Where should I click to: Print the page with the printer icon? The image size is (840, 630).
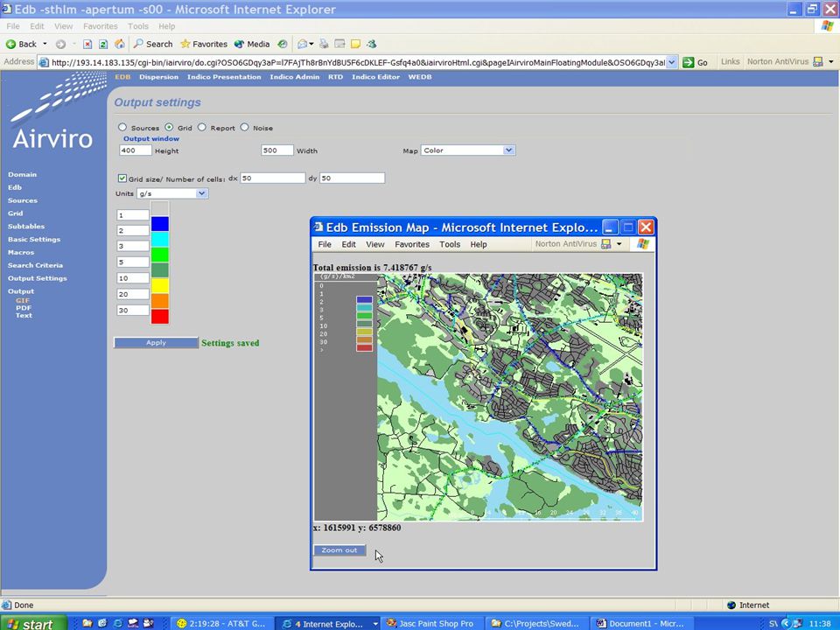[324, 44]
